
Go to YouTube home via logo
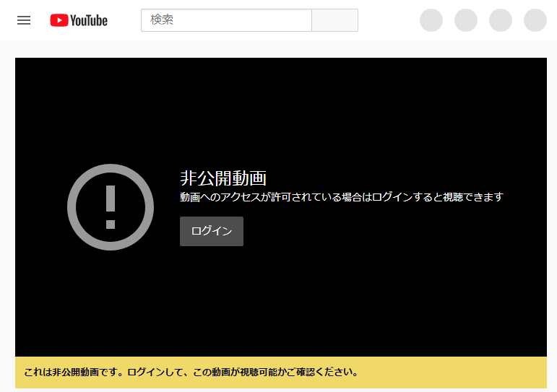pyautogui.click(x=79, y=20)
